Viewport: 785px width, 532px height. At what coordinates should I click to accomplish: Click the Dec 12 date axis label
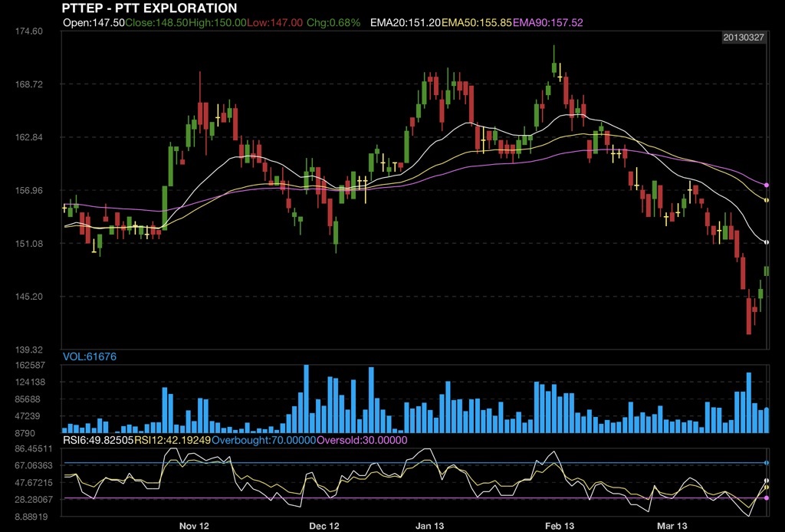324,526
